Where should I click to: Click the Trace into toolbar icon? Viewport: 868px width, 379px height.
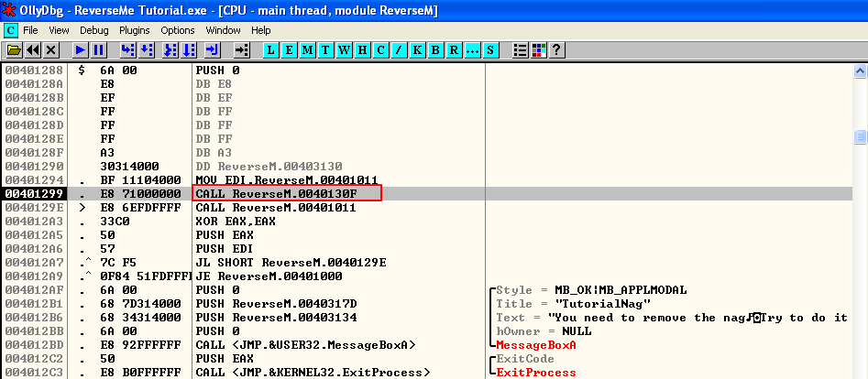tap(170, 50)
